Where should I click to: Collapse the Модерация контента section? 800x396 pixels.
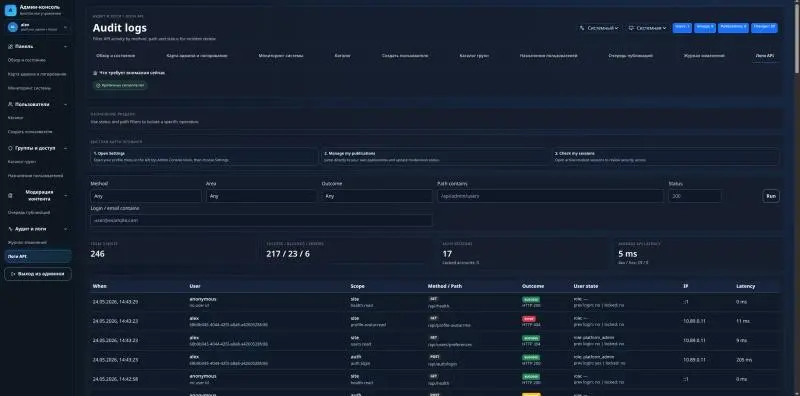coord(65,195)
